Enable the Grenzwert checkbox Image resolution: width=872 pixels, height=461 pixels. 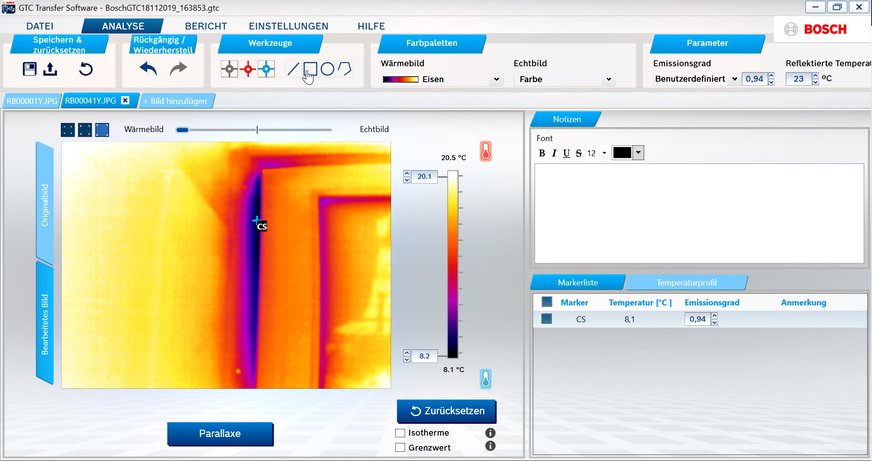tap(401, 447)
